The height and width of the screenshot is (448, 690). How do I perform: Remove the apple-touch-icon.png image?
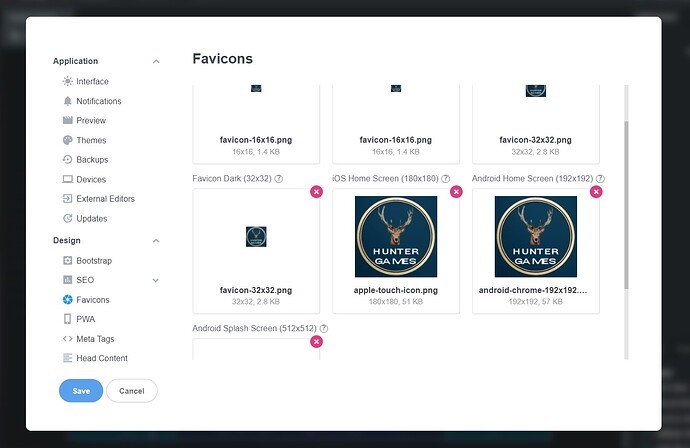456,192
